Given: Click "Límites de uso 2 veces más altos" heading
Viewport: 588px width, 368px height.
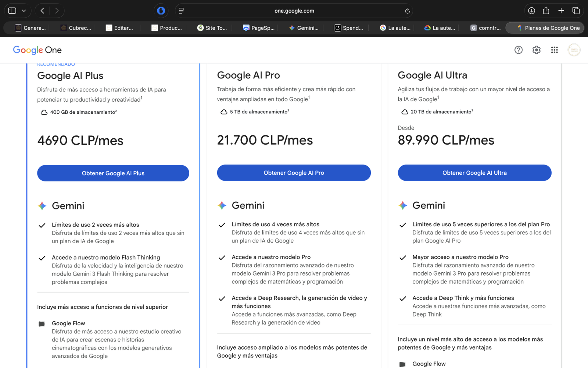Looking at the screenshot, I should [96, 225].
